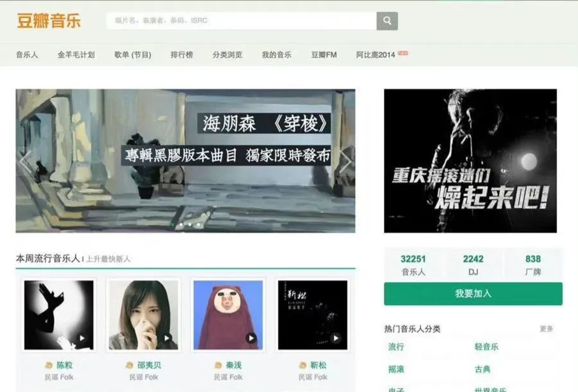
Task: Open the 上升最快新人 link
Action: [108, 259]
